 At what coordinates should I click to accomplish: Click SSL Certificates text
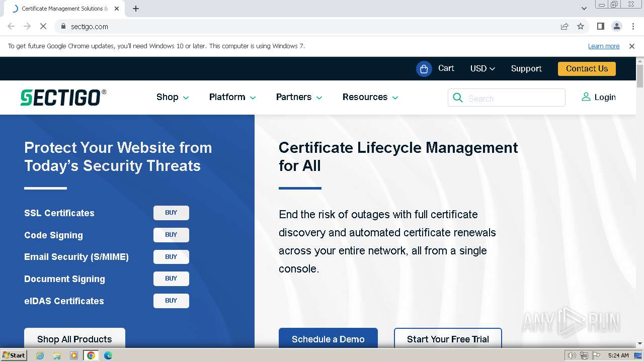click(59, 213)
